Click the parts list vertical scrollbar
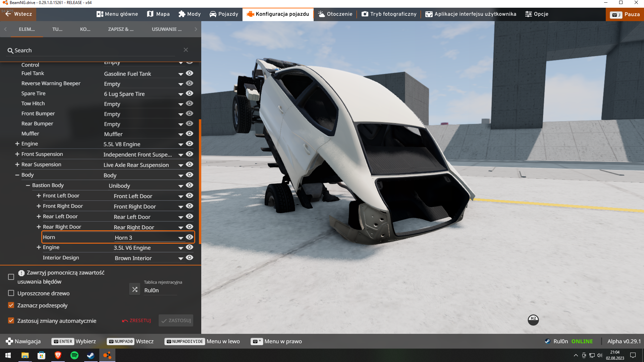 pyautogui.click(x=200, y=181)
